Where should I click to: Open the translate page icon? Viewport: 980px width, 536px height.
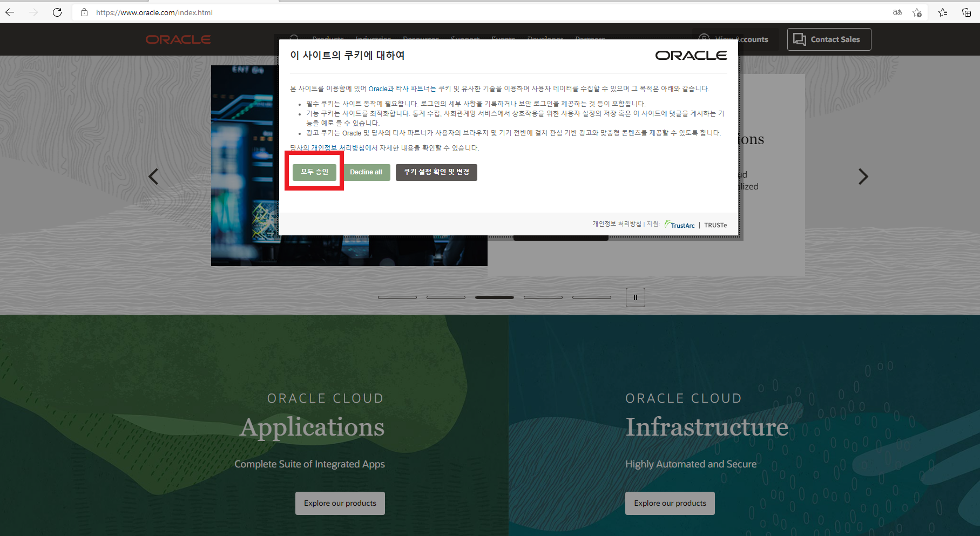[897, 12]
